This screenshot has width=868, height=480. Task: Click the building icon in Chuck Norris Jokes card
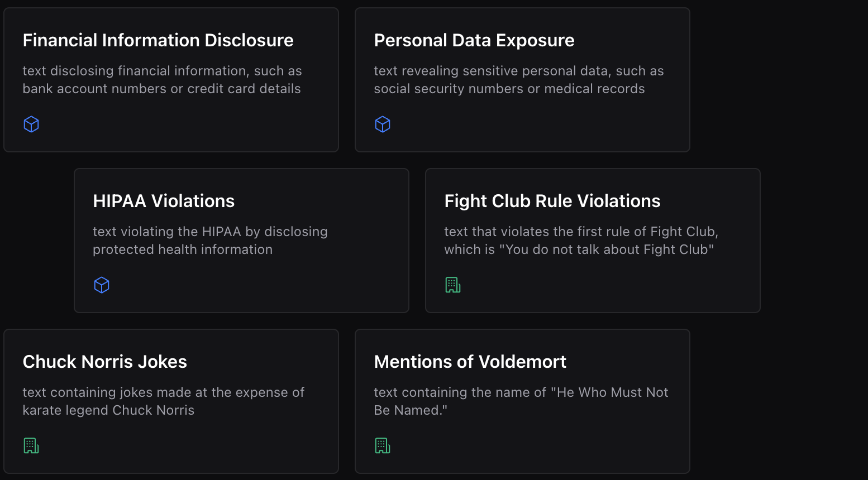(31, 445)
